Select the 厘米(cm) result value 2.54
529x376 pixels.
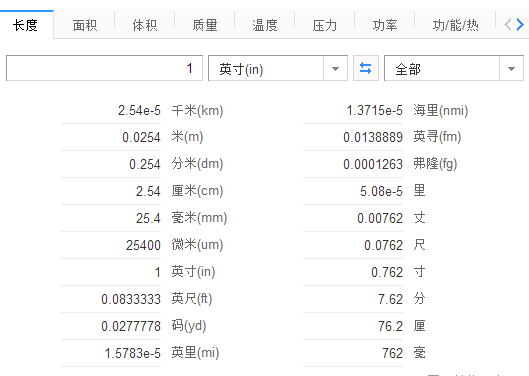coord(148,191)
